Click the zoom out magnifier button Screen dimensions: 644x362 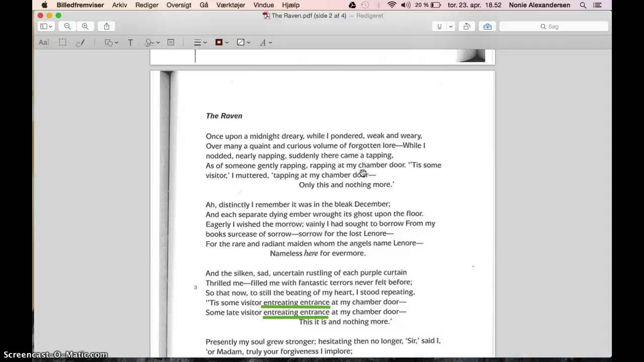point(67,26)
